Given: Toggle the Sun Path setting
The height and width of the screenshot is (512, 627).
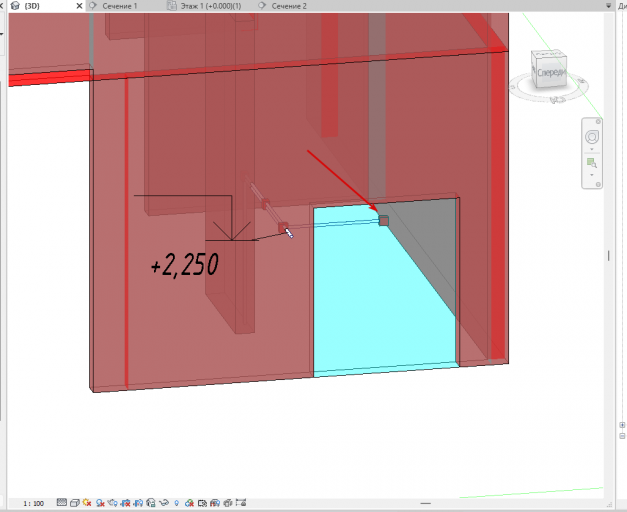Looking at the screenshot, I should tap(87, 503).
